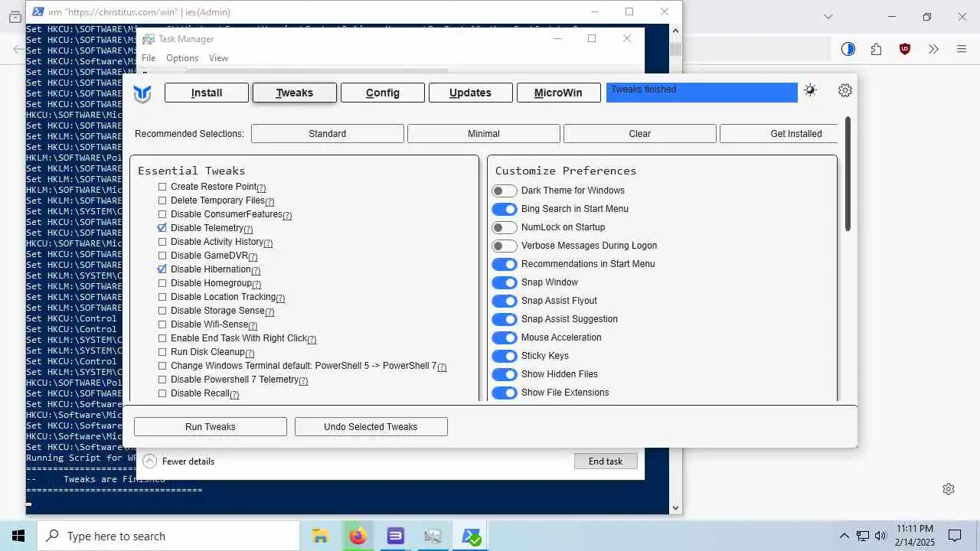The height and width of the screenshot is (551, 980).
Task: Click PowerShell scrollbar down arrow
Action: tap(675, 507)
